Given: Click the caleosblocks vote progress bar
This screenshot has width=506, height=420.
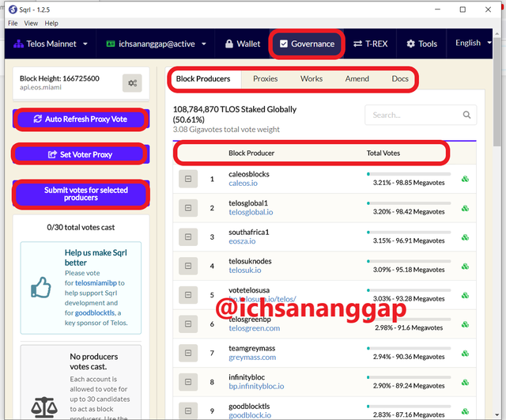Looking at the screenshot, I should click(409, 174).
